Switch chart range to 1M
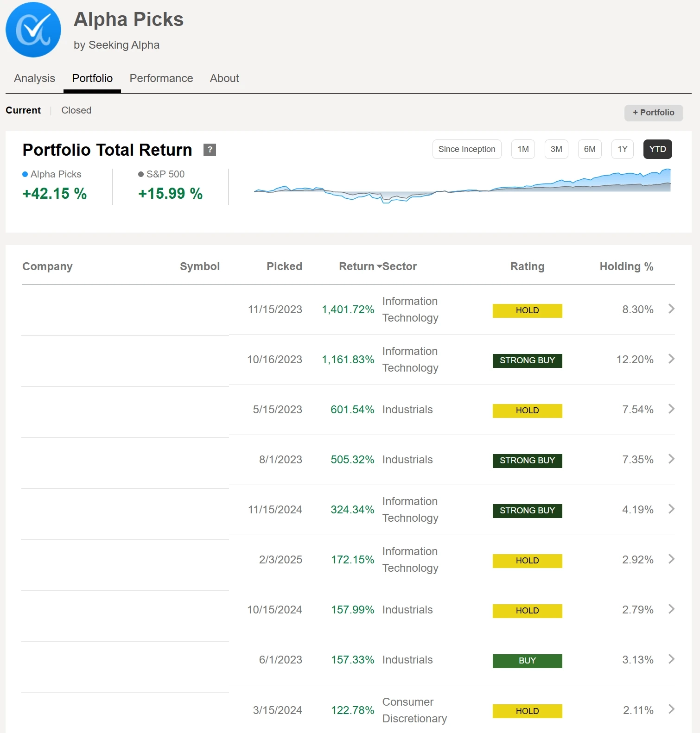The height and width of the screenshot is (733, 700). pyautogui.click(x=523, y=149)
